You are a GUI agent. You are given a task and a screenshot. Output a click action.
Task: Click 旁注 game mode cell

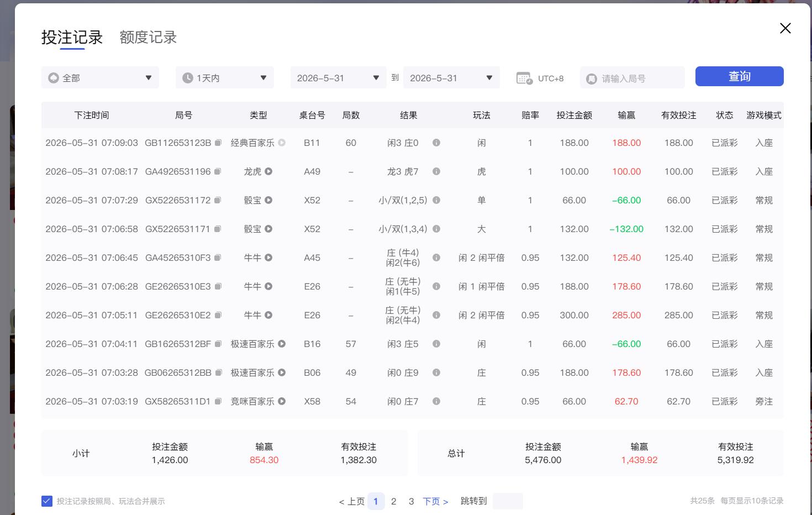764,401
